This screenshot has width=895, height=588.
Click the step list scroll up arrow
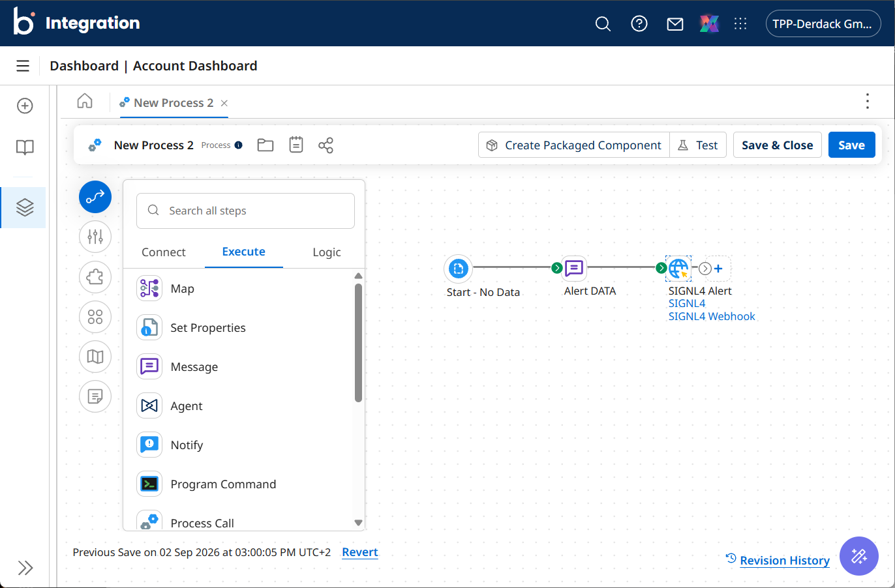click(x=358, y=276)
